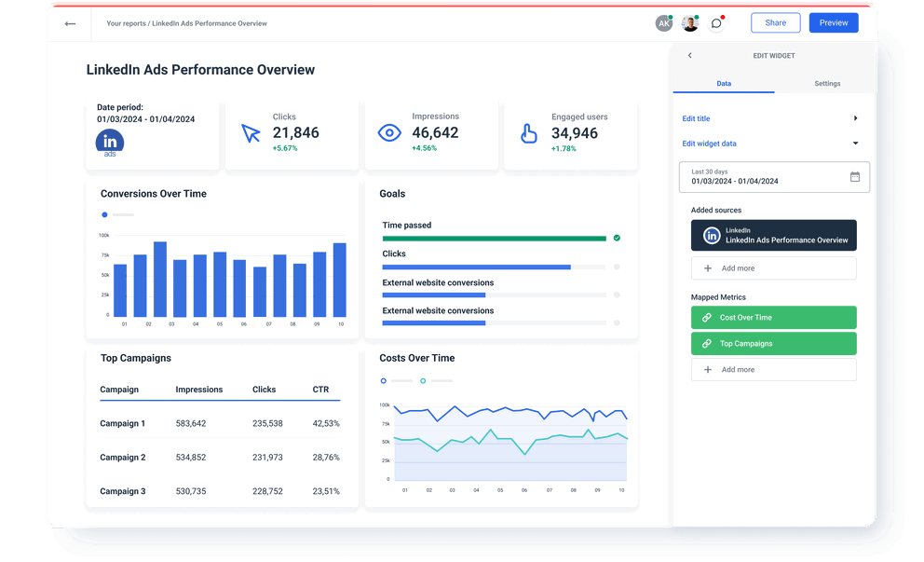The width and height of the screenshot is (924, 562).
Task: Toggle the first series dot on Costs chart
Action: (x=382, y=380)
